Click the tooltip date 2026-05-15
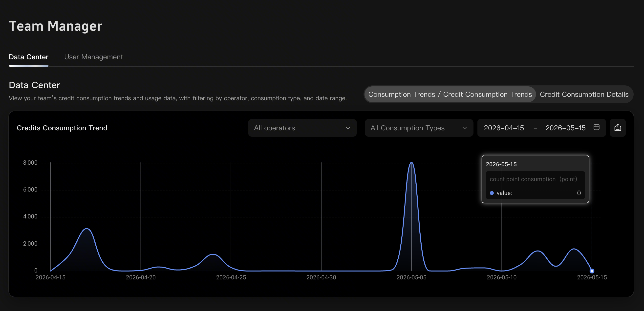The image size is (644, 311). pyautogui.click(x=501, y=164)
